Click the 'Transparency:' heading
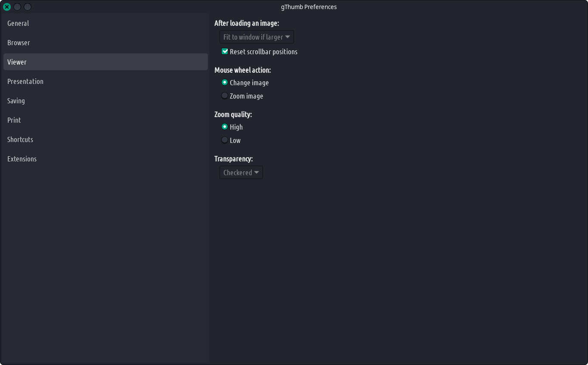Screen dimensions: 588x365 click(x=234, y=159)
